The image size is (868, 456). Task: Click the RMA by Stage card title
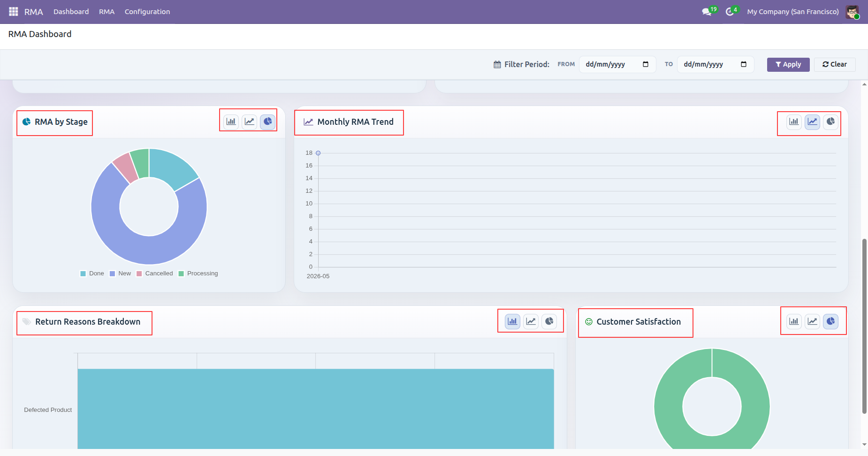pyautogui.click(x=61, y=122)
